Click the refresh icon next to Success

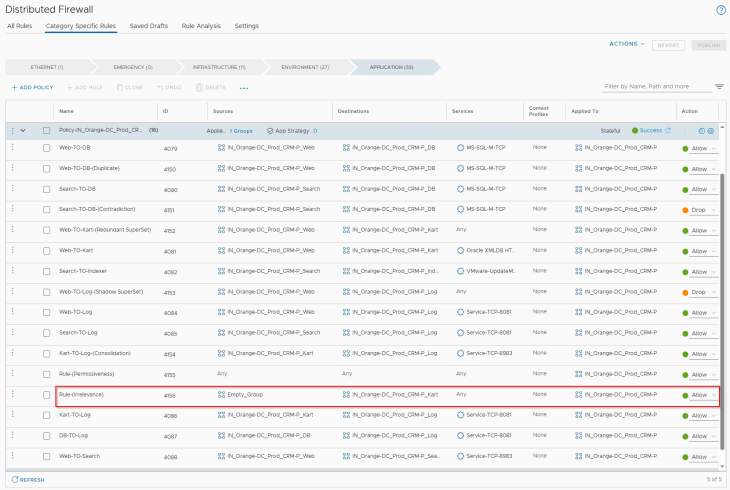[668, 130]
